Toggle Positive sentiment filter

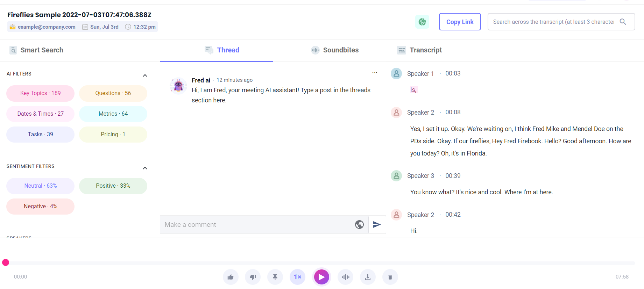tap(113, 186)
